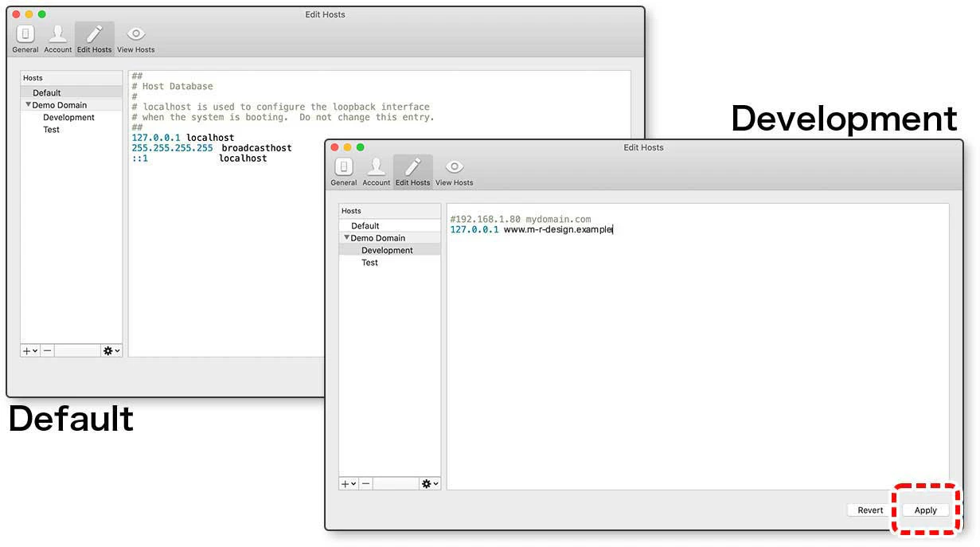Click the Revert button
The width and height of the screenshot is (980, 547).
point(870,510)
